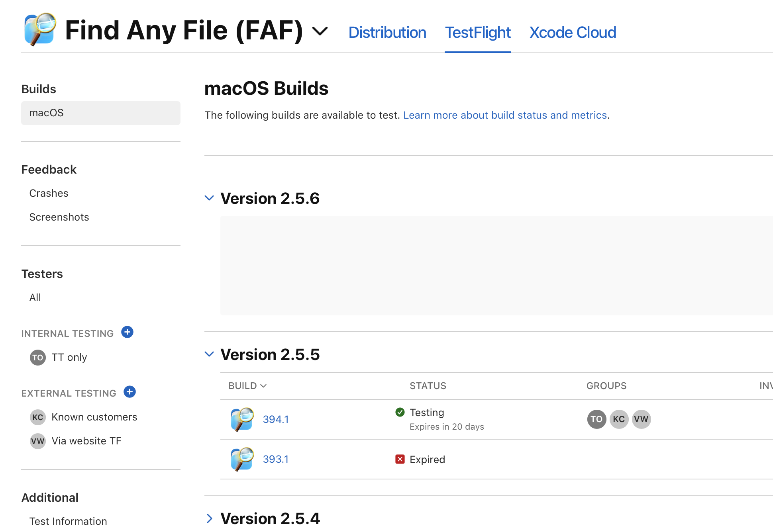773x532 pixels.
Task: Click the KC group badge on build 394.1
Action: coord(619,419)
